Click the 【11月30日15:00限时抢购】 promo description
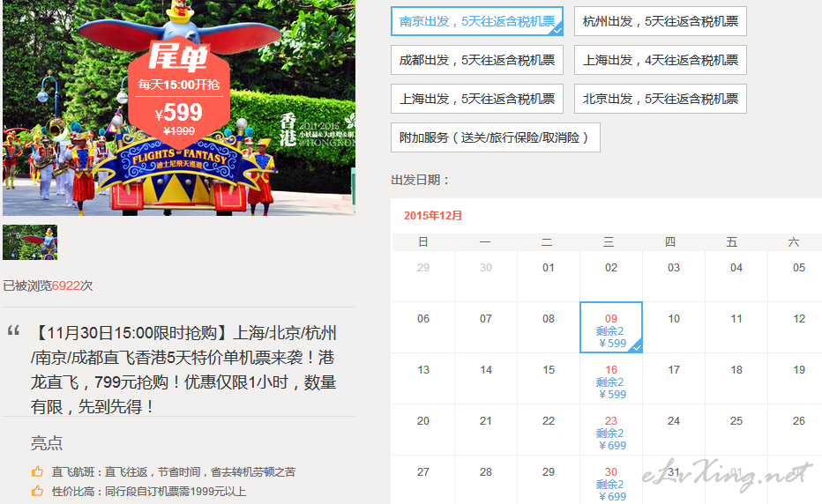 183,370
